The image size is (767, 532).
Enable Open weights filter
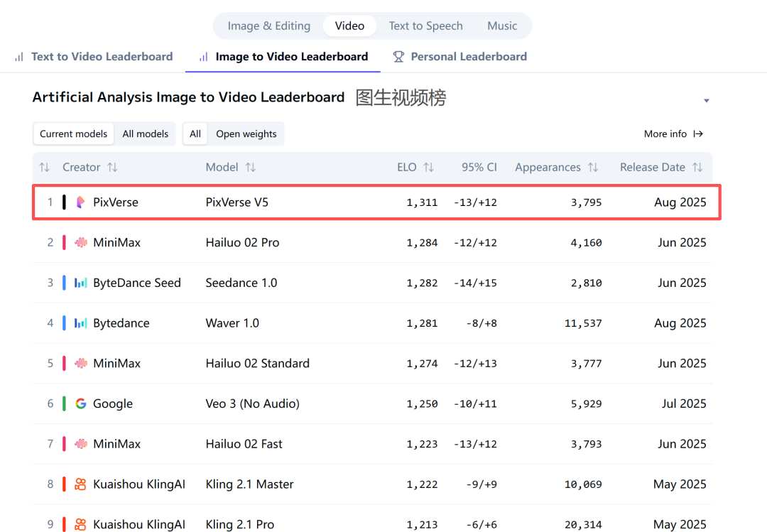point(246,134)
